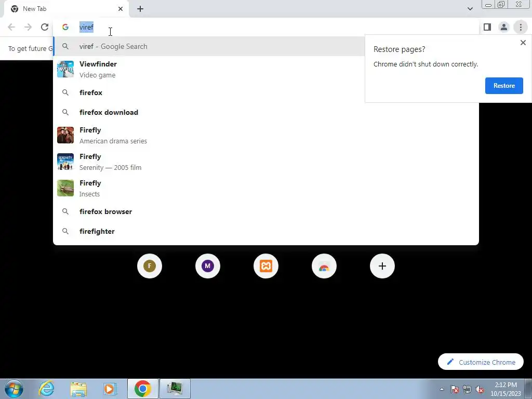The image size is (532, 399).
Task: Expand the tab search chevron
Action: pyautogui.click(x=470, y=9)
